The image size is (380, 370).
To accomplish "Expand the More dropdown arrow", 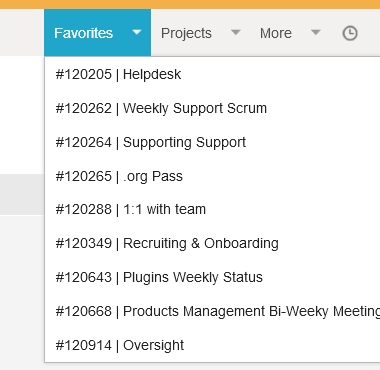I will click(315, 33).
